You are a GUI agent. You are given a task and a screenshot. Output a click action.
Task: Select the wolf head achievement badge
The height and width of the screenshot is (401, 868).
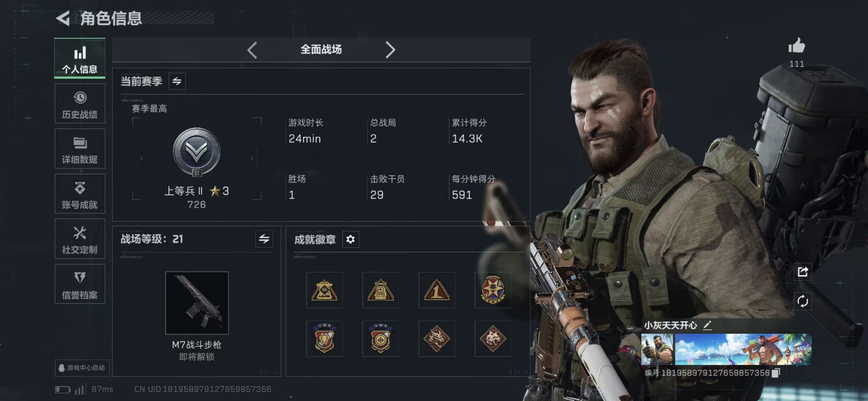[493, 339]
